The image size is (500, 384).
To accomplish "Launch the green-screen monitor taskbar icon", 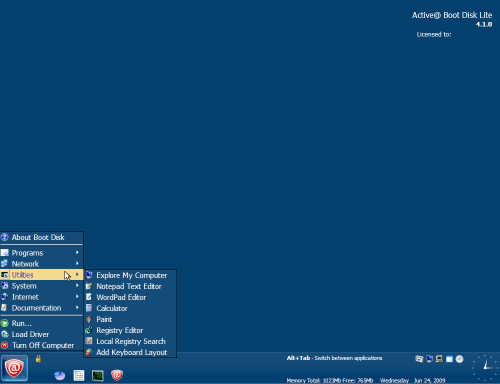I will [98, 376].
